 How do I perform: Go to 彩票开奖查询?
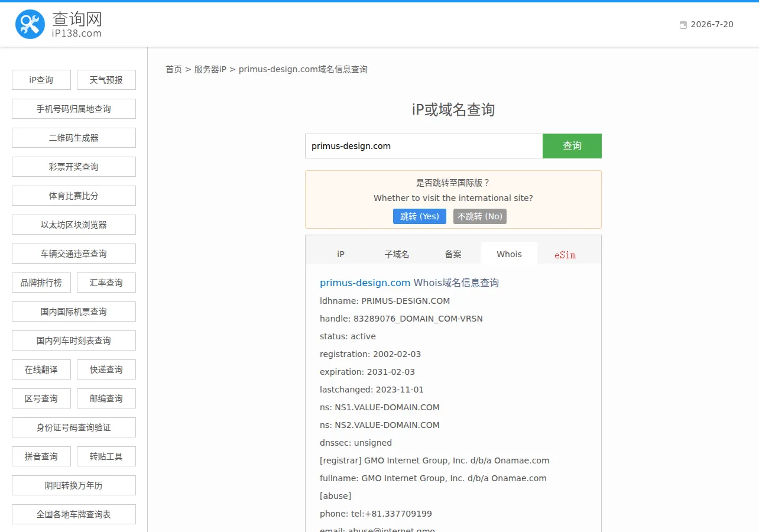click(74, 167)
